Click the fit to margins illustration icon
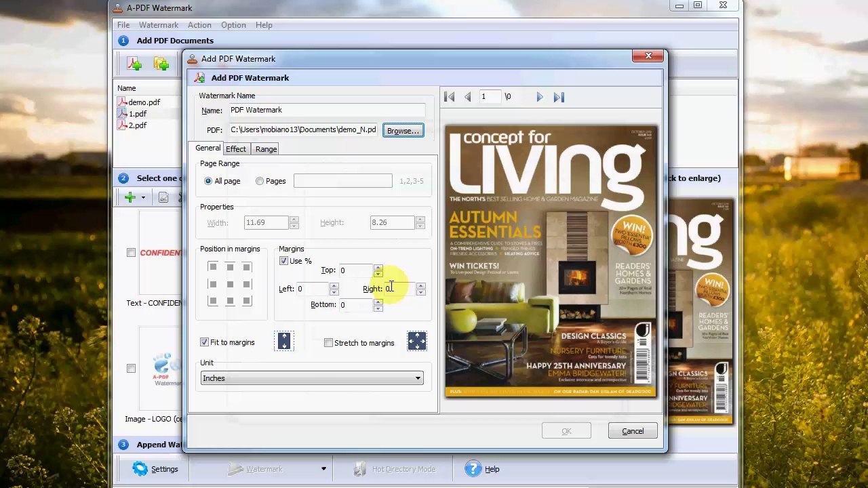 (284, 341)
